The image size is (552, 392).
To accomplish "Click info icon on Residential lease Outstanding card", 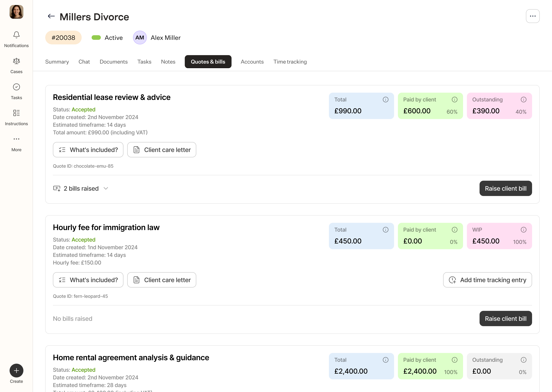I will pos(523,100).
